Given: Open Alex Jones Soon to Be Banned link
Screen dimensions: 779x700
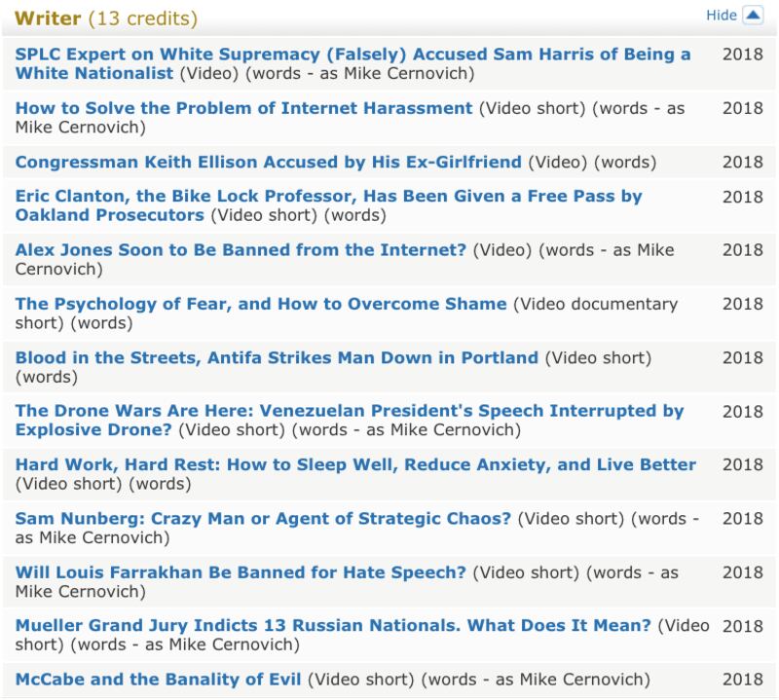Looking at the screenshot, I should [241, 250].
